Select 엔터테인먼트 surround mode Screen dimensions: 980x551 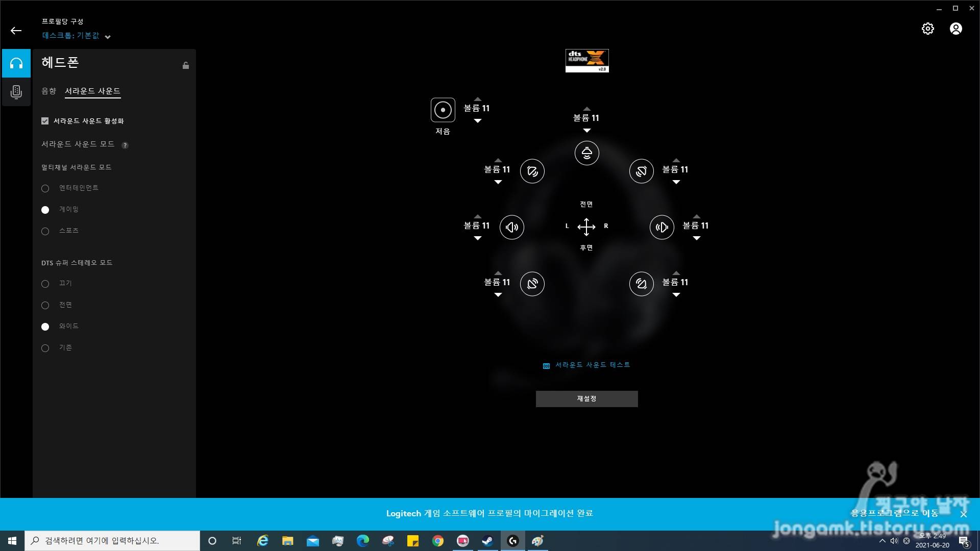coord(45,188)
